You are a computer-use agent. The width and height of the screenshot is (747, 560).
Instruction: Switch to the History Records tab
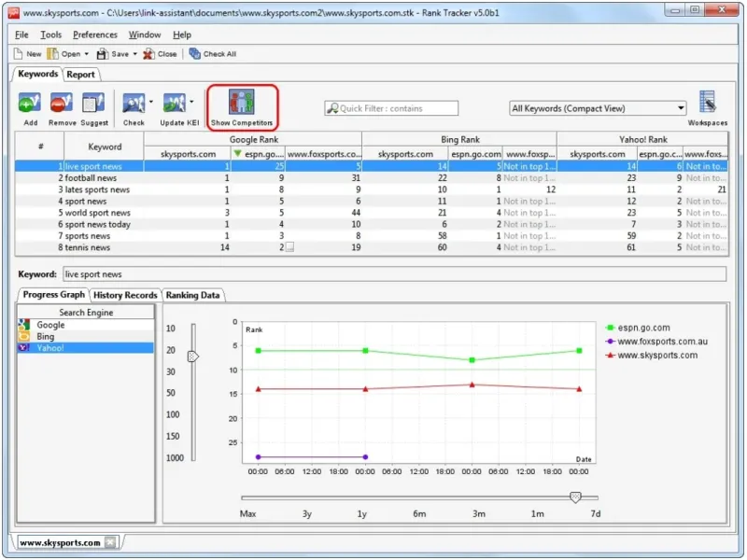[x=126, y=295]
